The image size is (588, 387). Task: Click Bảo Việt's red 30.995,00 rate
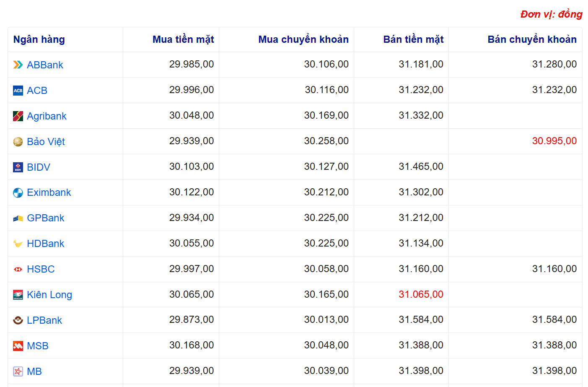click(x=554, y=141)
